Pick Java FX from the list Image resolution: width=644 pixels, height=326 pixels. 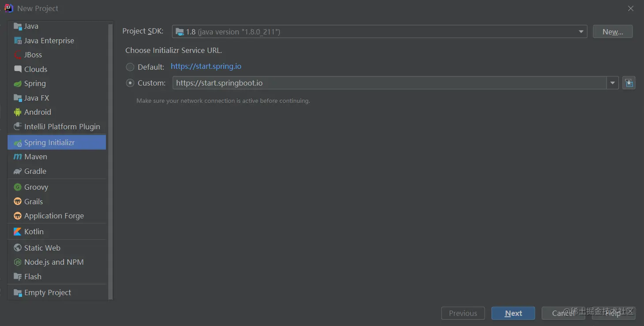pos(37,98)
